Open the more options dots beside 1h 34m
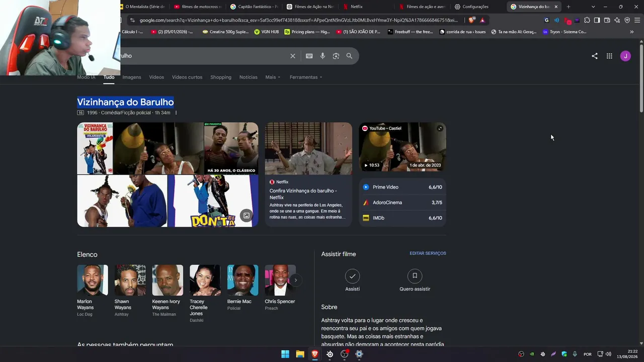Viewport: 644px width, 362px height. point(176,113)
